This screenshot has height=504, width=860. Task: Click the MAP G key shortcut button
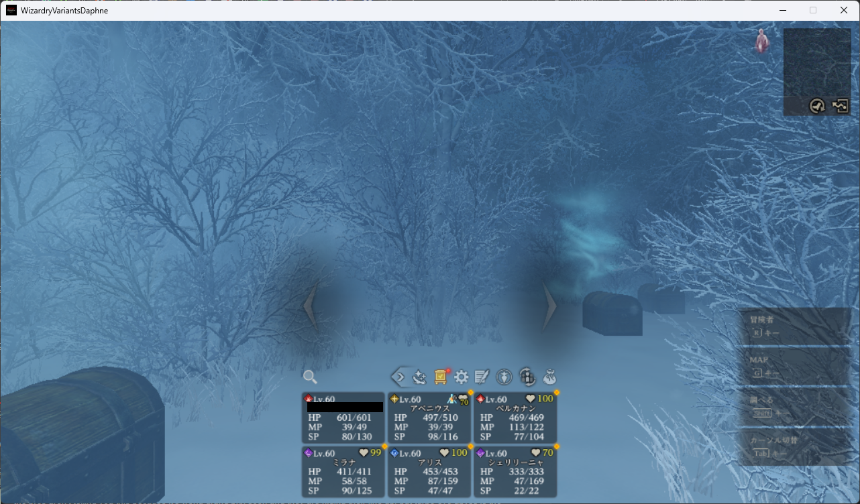point(794,366)
